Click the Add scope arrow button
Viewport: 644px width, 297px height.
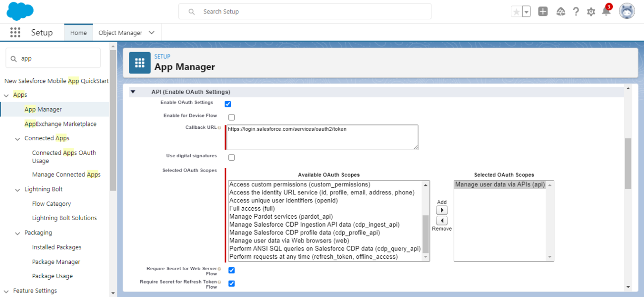point(441,210)
